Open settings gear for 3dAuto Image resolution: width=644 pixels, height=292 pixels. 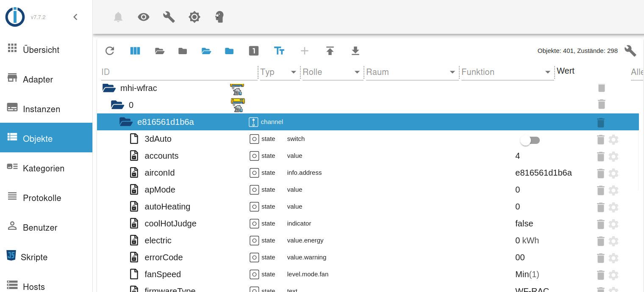pyautogui.click(x=613, y=140)
